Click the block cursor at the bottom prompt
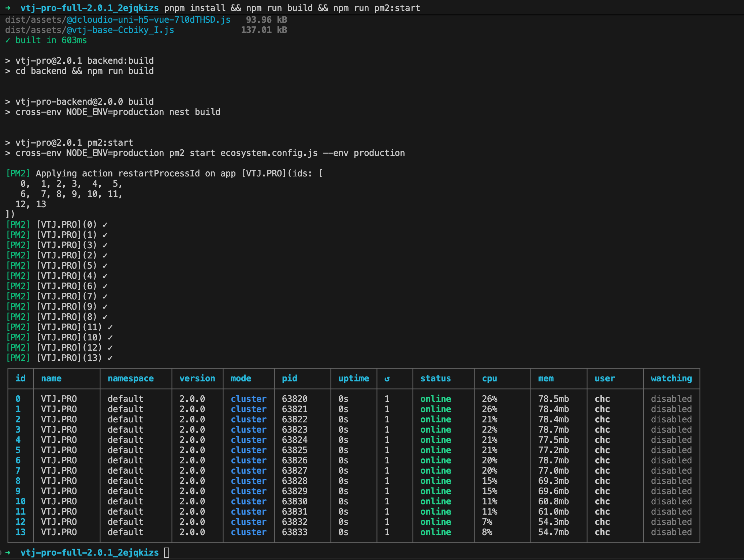744x560 pixels. (x=167, y=552)
